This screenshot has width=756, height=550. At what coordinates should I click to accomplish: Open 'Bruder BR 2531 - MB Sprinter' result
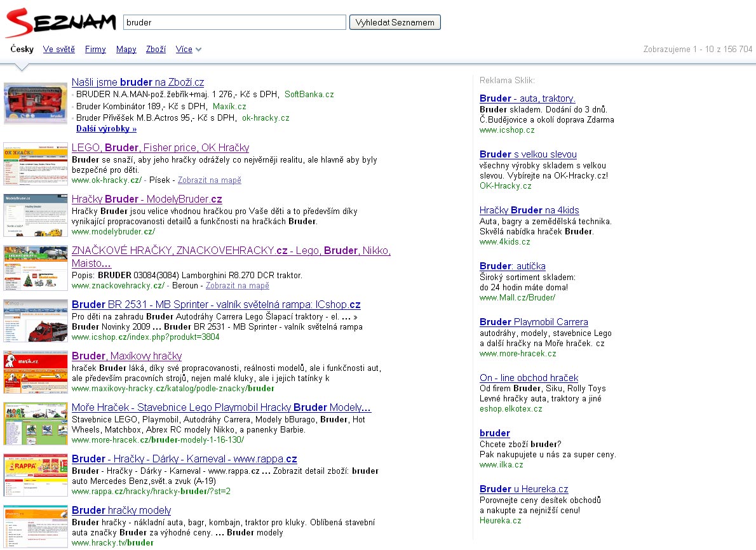216,305
